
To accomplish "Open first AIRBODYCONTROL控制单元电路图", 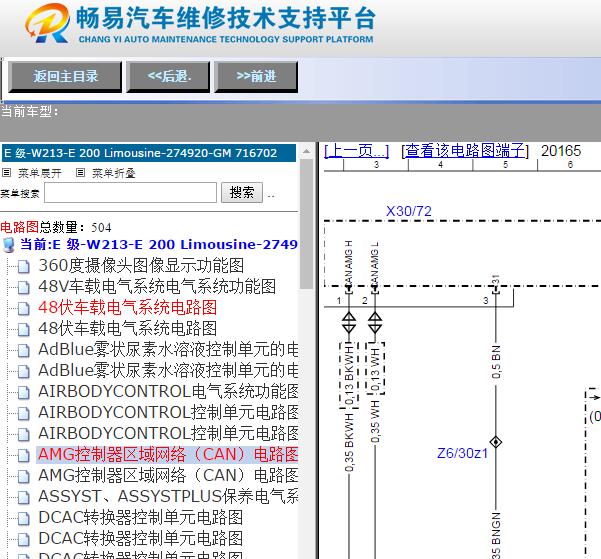I will click(168, 413).
